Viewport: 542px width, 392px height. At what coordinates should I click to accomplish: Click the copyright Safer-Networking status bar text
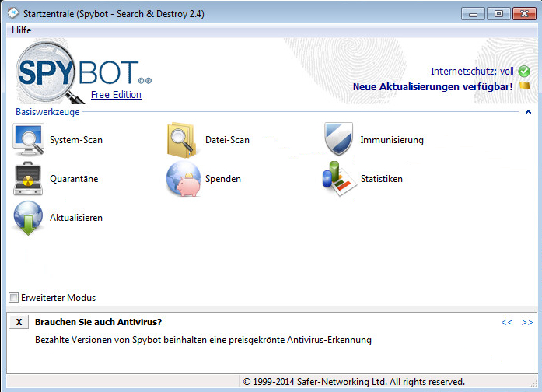coord(354,382)
